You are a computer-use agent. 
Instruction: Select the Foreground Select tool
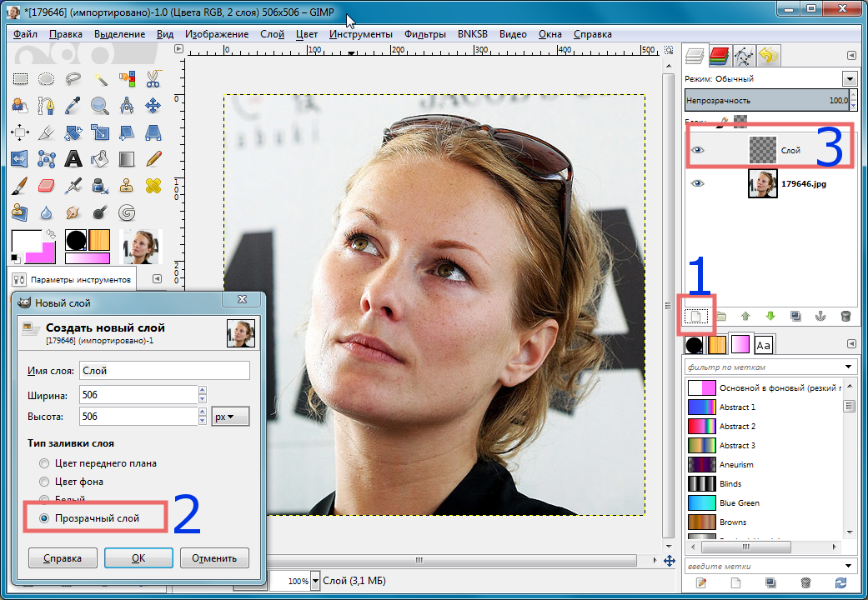click(20, 105)
